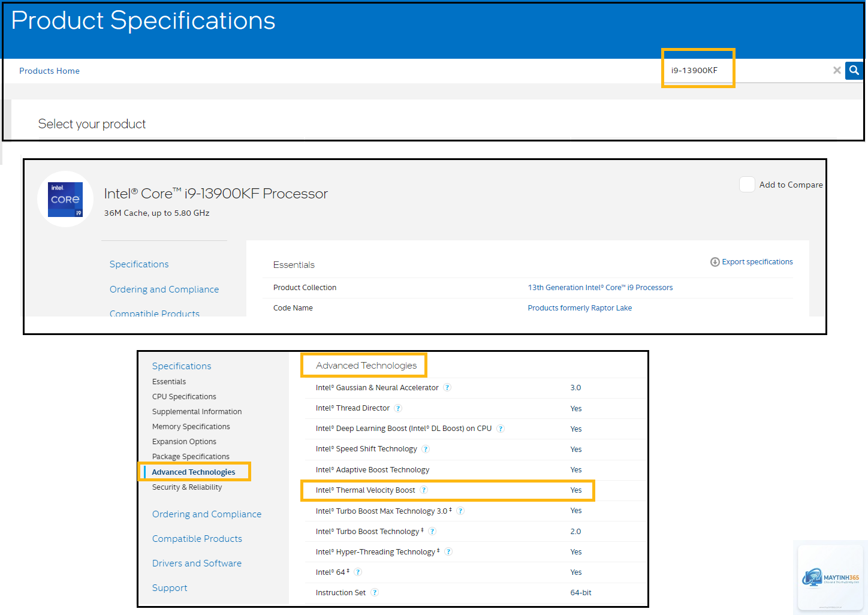The height and width of the screenshot is (615, 868).
Task: Go to Package Specifications section
Action: click(x=191, y=457)
